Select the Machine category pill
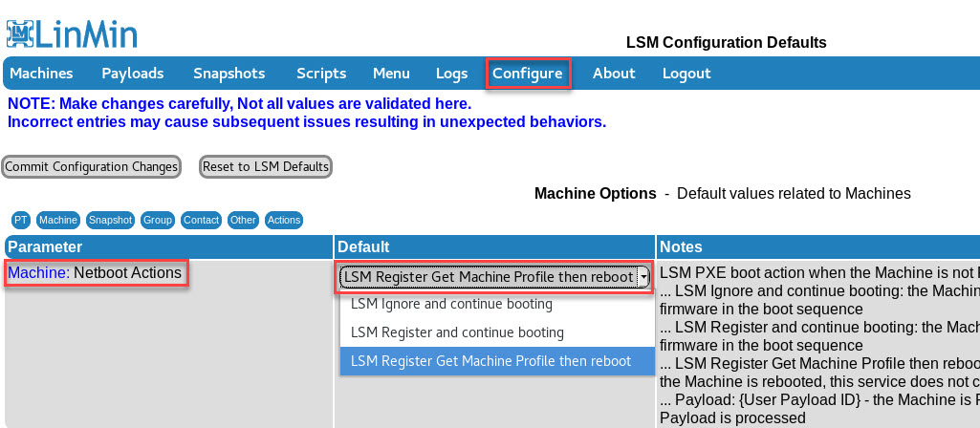Screen dimensions: 980x428 click(x=58, y=220)
